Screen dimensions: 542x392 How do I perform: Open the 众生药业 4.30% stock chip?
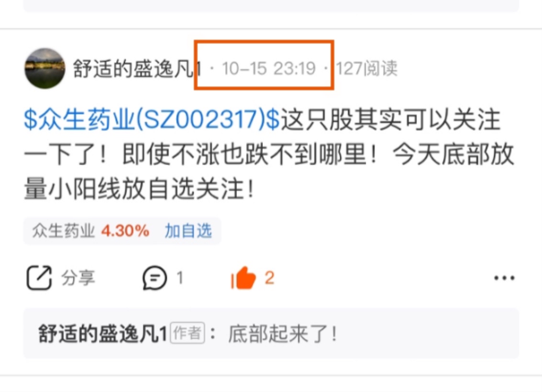coord(122,231)
